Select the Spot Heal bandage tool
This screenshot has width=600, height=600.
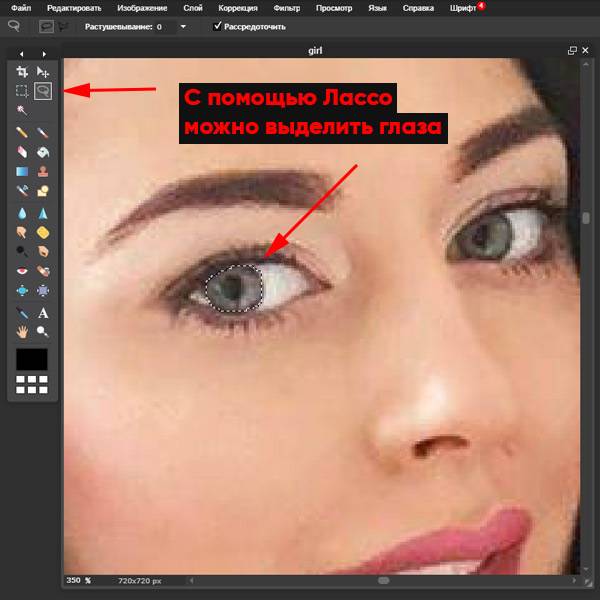43,271
